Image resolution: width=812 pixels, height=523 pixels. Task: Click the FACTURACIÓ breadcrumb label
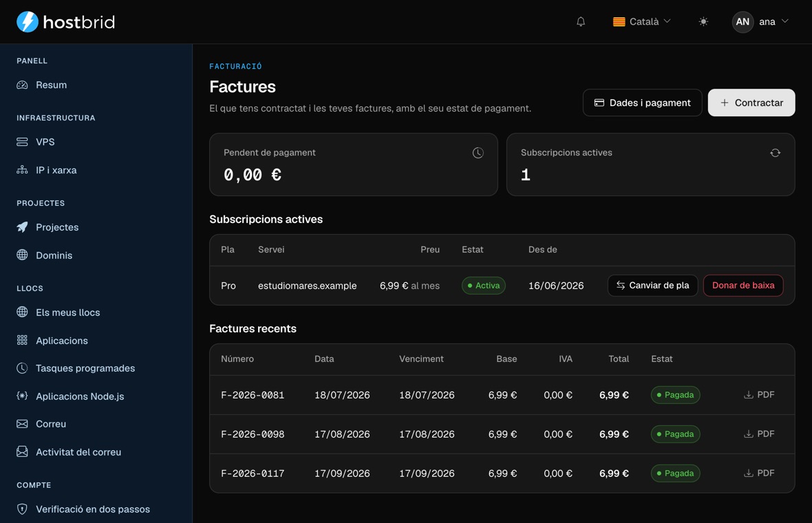pyautogui.click(x=235, y=66)
